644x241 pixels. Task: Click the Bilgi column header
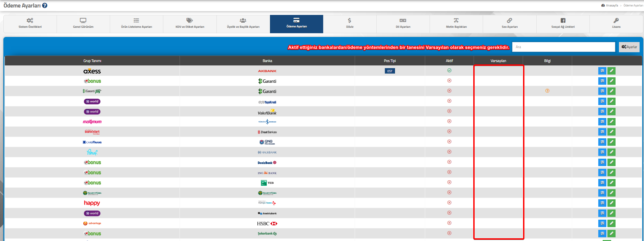[547, 61]
